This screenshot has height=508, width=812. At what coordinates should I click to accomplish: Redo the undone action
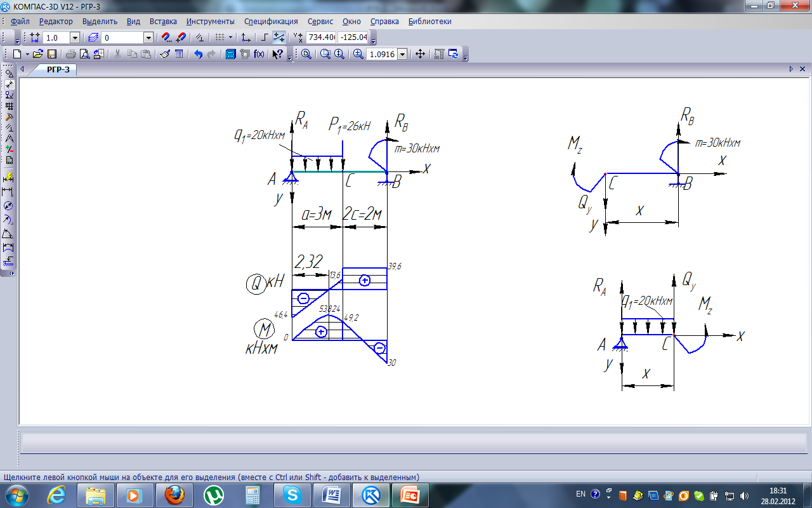coord(212,55)
